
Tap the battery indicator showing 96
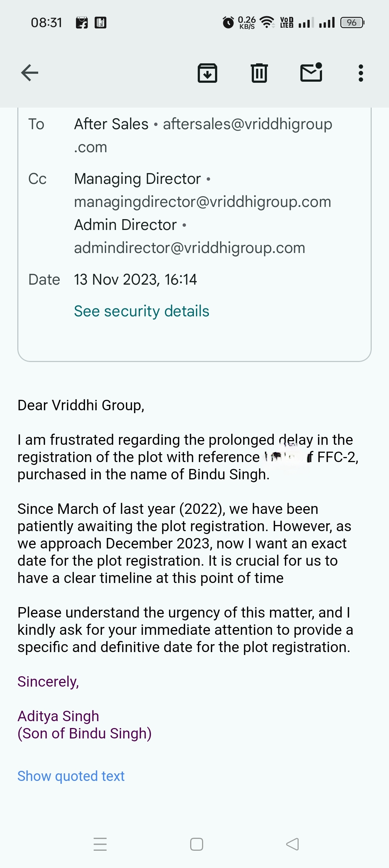(352, 23)
